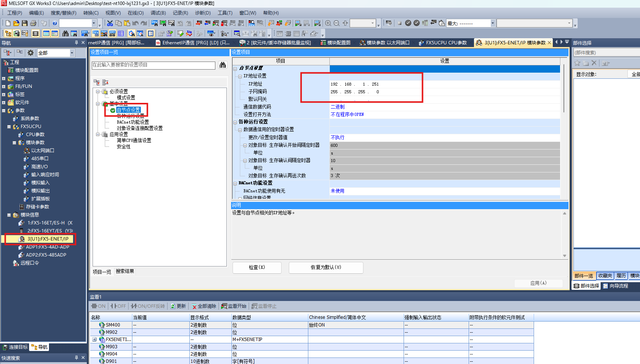This screenshot has height=364, width=640.
Task: Open a project using the folder icon
Action: [16, 23]
